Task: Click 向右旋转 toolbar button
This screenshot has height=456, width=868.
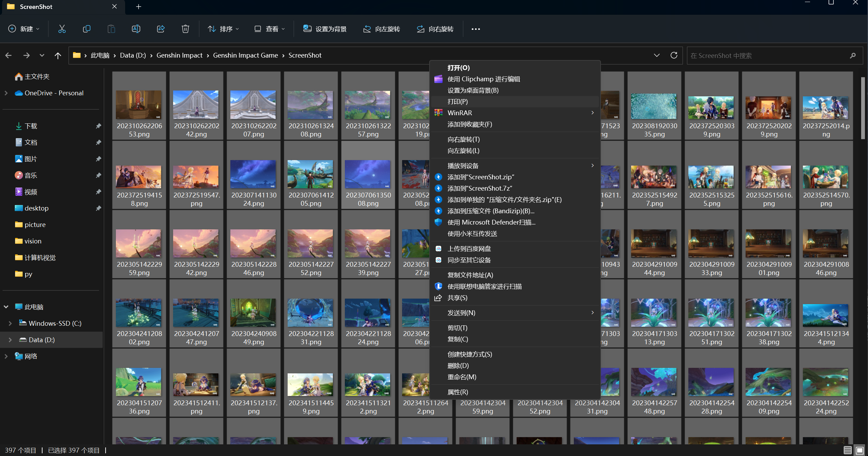Action: pos(435,29)
